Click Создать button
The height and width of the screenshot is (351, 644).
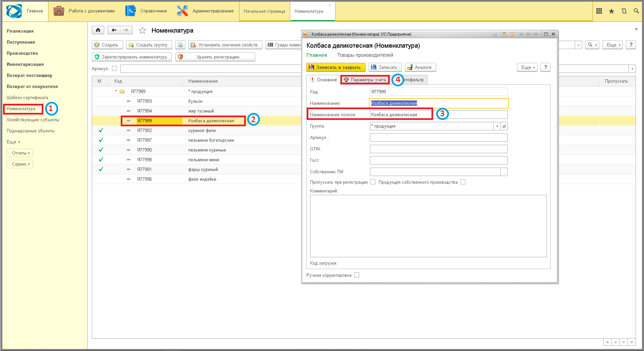tap(107, 45)
